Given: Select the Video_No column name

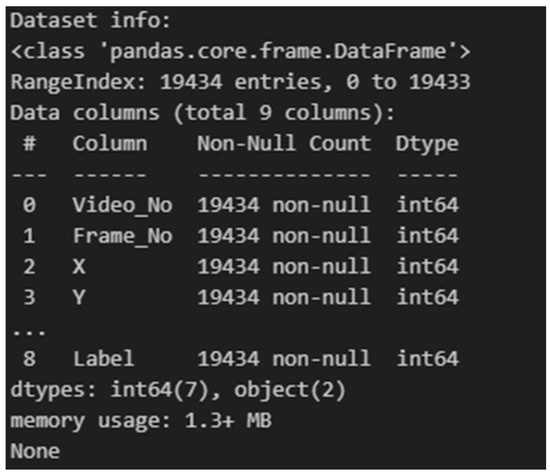Looking at the screenshot, I should [x=122, y=205].
